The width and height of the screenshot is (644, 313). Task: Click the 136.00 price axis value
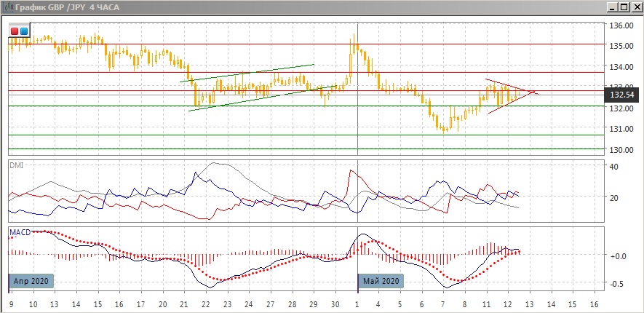621,25
